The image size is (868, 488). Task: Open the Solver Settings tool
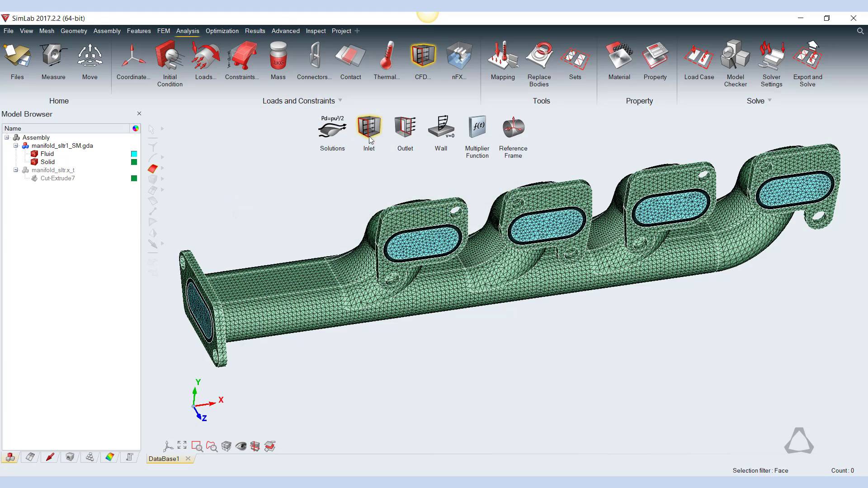771,56
